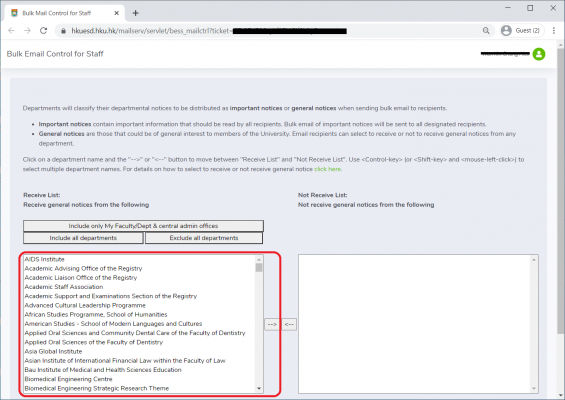This screenshot has height=400, width=565.
Task: Click Include only My Faculty/Dept button
Action: pos(143,226)
